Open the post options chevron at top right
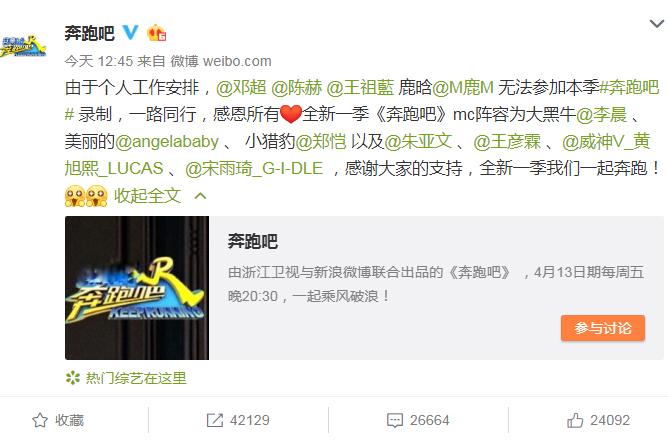Viewport: 668px width, 442px height. [x=656, y=23]
